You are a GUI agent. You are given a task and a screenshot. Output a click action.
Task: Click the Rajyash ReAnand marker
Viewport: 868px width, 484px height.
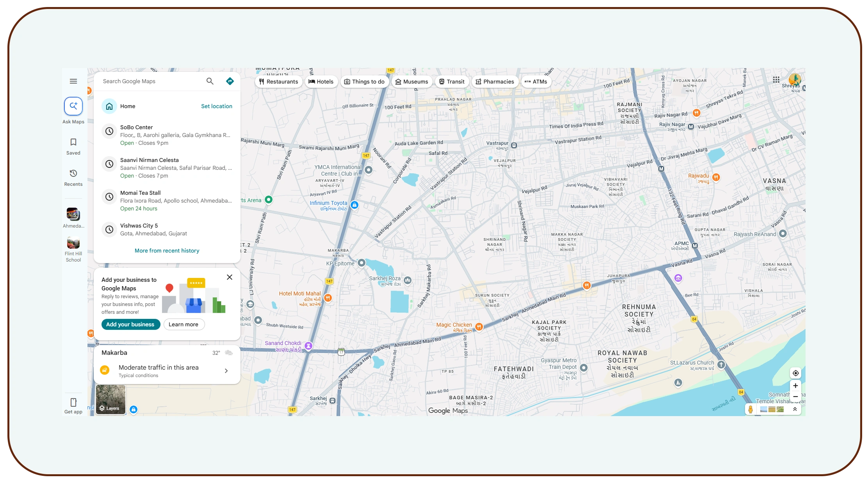click(x=783, y=233)
